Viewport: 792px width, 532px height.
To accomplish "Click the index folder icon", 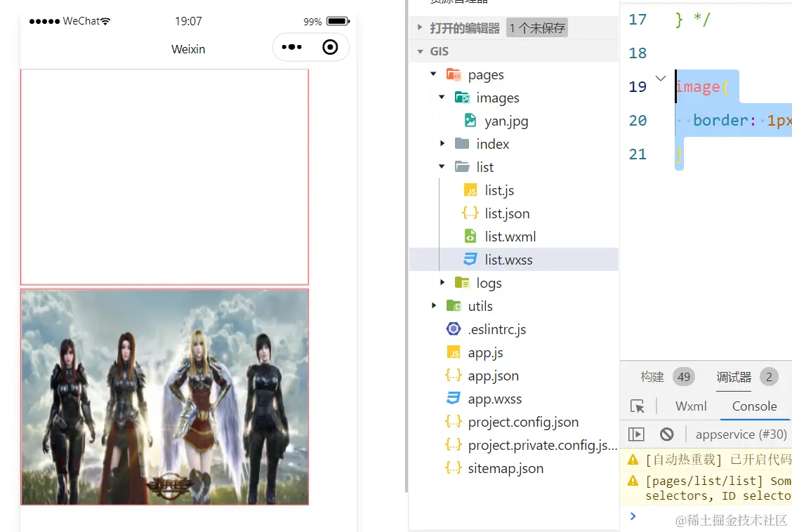I will (462, 144).
